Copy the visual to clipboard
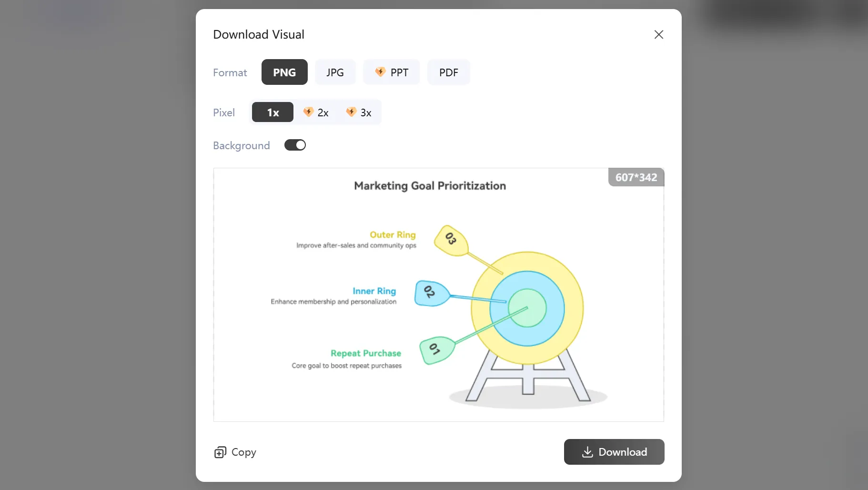Screen dimensions: 868x490 pos(235,452)
